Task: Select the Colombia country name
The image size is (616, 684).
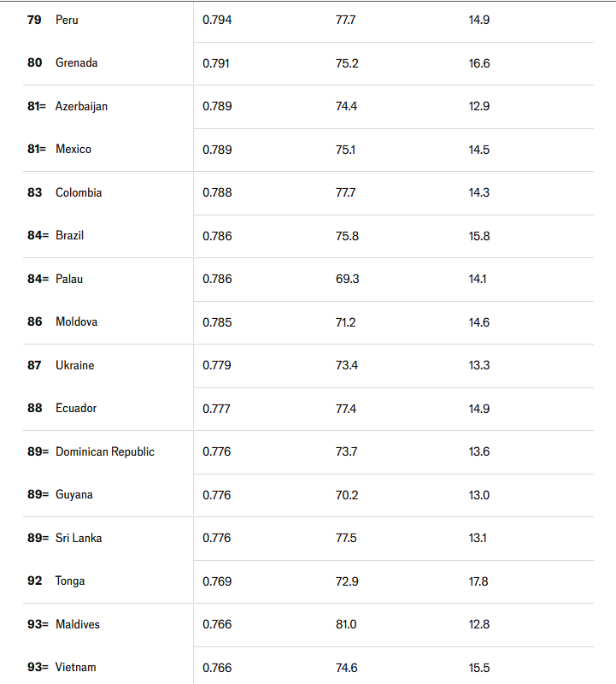Action: coord(79,193)
